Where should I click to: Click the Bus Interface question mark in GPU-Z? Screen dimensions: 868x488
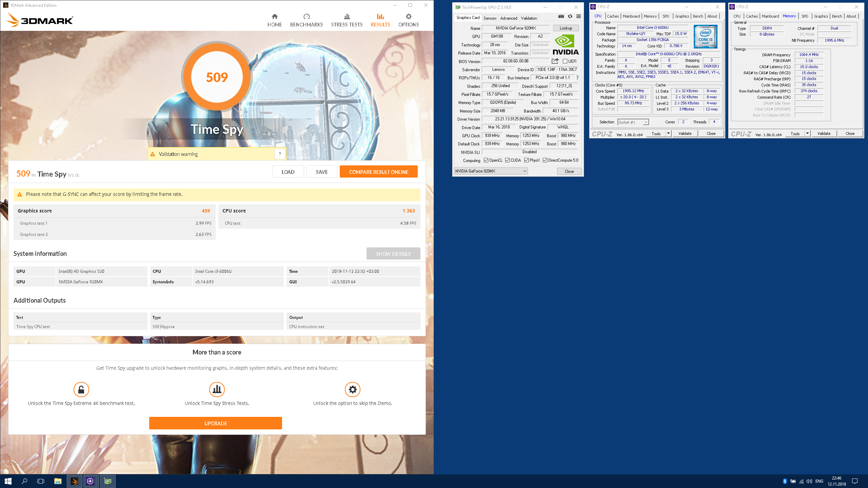tap(577, 78)
